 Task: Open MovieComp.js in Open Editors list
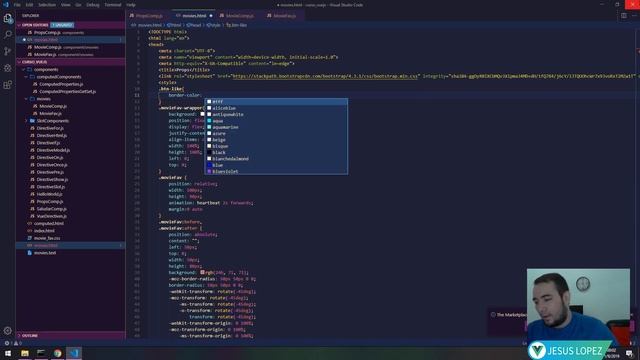pos(48,47)
